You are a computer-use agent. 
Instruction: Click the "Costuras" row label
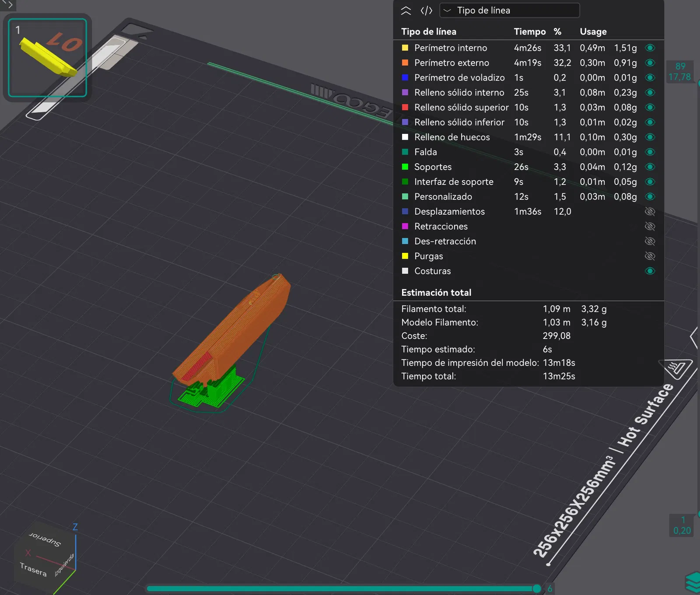[x=433, y=271]
